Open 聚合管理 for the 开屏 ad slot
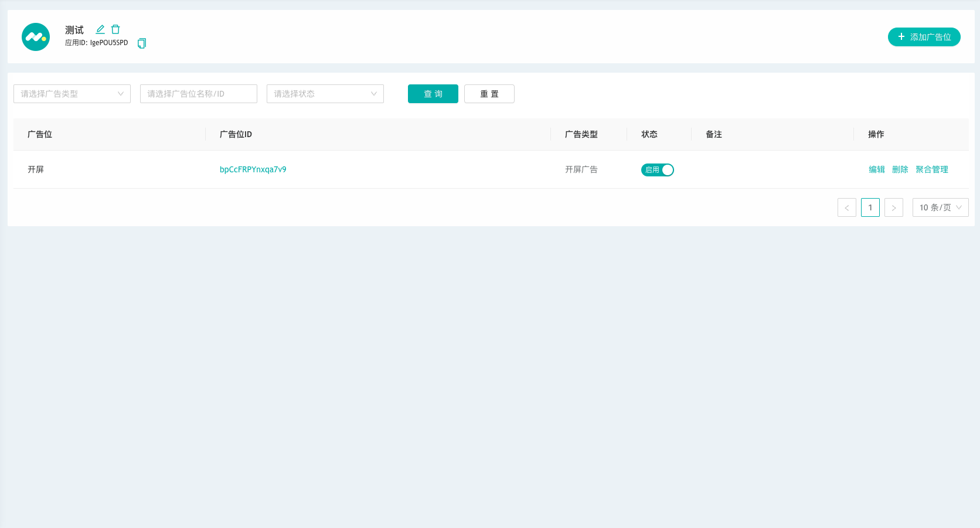The width and height of the screenshot is (980, 528). (x=931, y=169)
